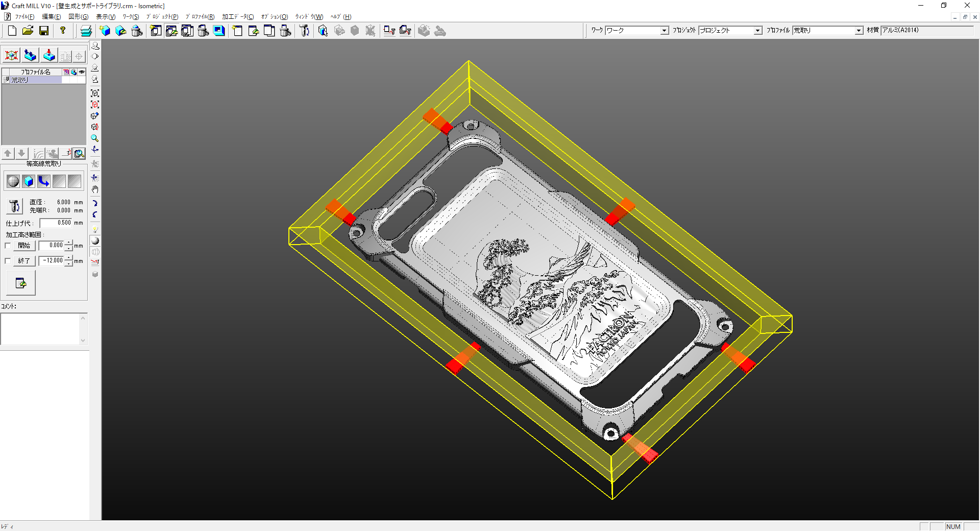The height and width of the screenshot is (531, 980).
Task: Create a new project window icon
Action: coord(156,31)
